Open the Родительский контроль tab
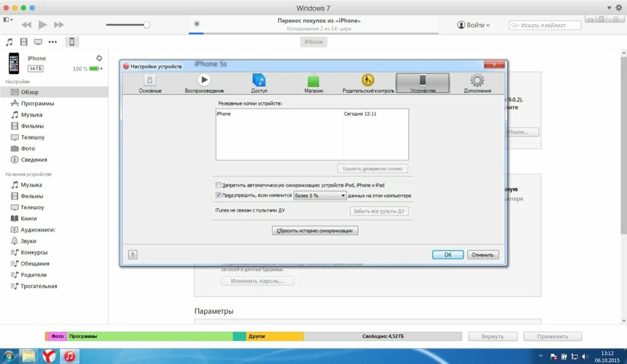627x364 pixels. coord(368,83)
